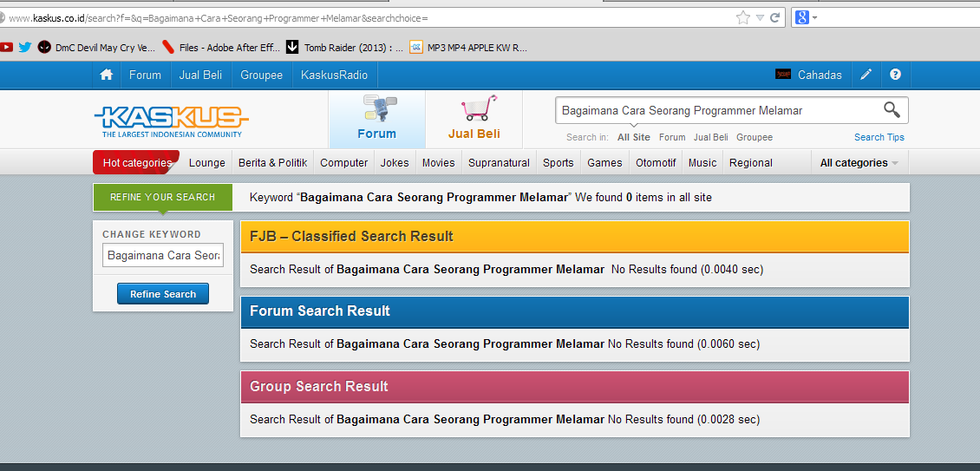Click the Kaskus logo

(x=171, y=120)
